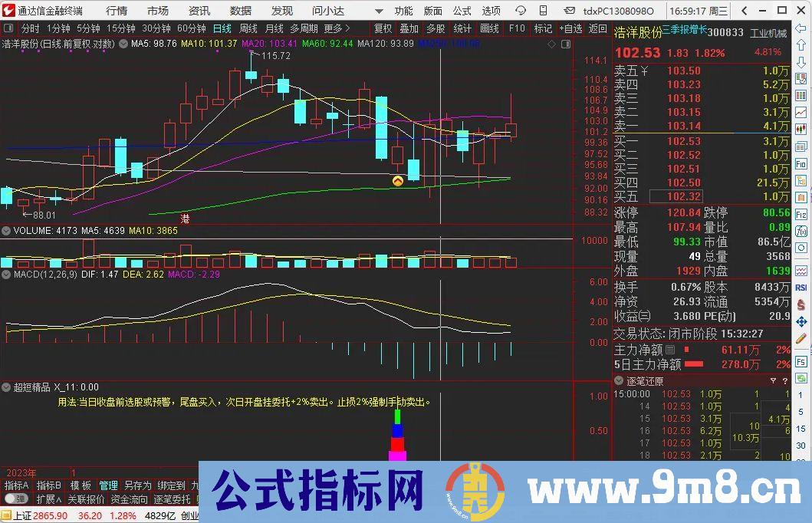Click the 另存为 button
This screenshot has width=812, height=523.
138,485
